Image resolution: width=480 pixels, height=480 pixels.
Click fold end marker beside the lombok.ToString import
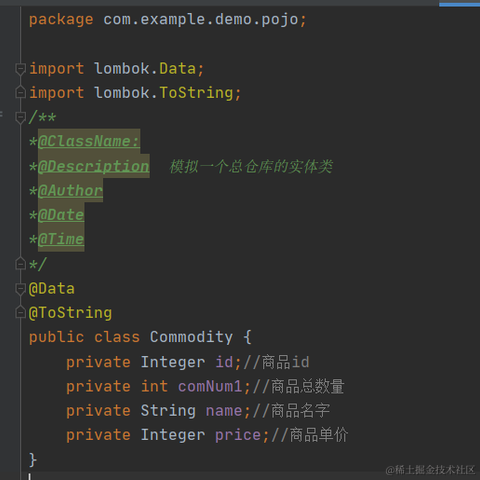(20, 92)
